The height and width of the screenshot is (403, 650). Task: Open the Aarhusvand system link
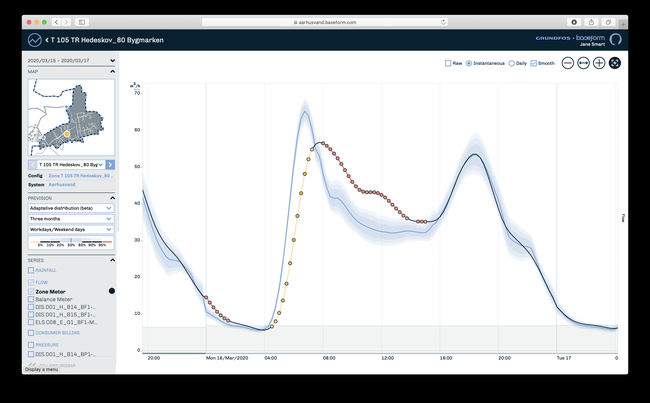click(x=62, y=185)
